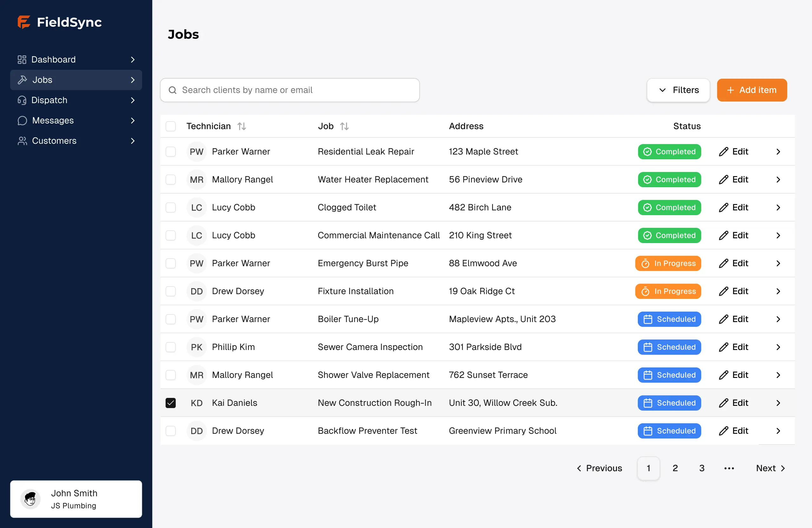The image size is (812, 528).
Task: Sort by the Technician column arrows
Action: pos(242,126)
